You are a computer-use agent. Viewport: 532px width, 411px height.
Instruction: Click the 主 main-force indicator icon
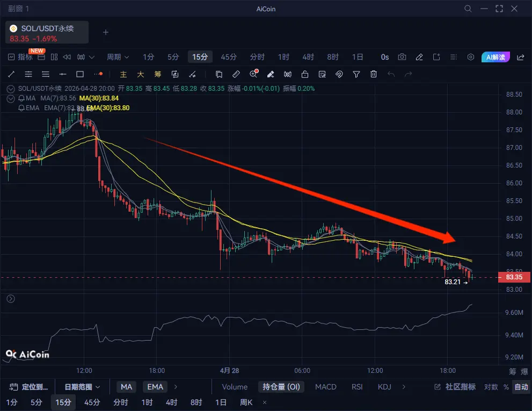(x=123, y=74)
